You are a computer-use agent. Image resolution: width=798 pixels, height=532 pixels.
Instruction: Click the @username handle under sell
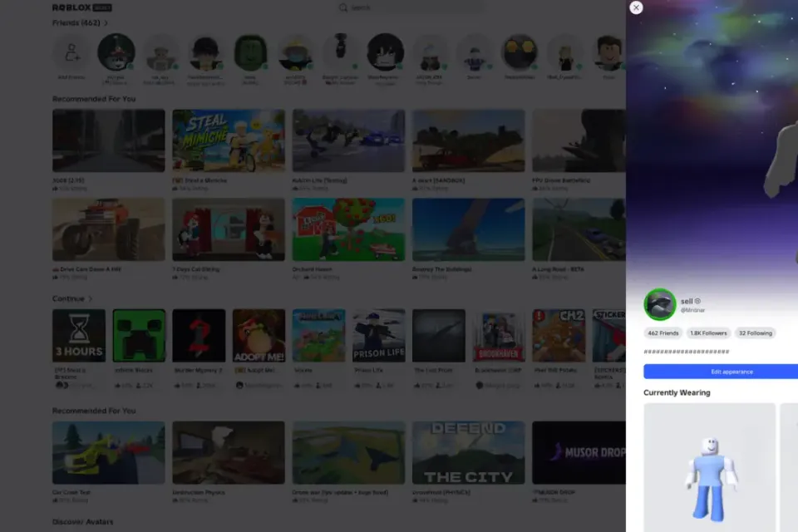coord(692,310)
